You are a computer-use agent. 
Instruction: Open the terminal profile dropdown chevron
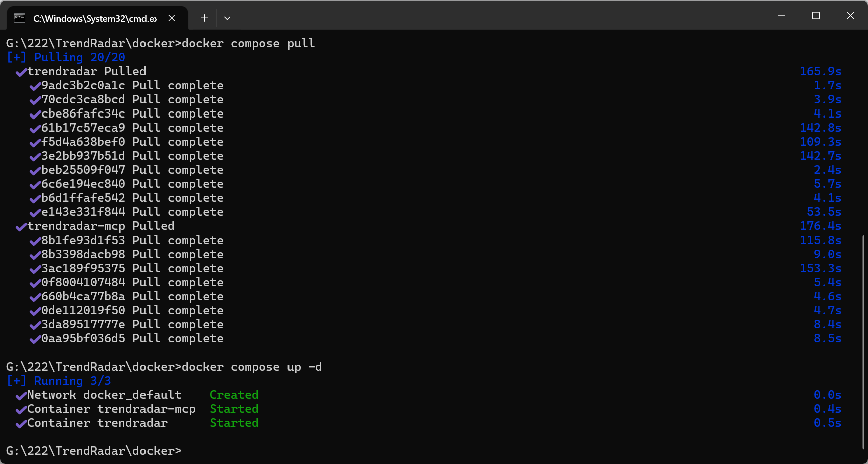click(x=227, y=18)
